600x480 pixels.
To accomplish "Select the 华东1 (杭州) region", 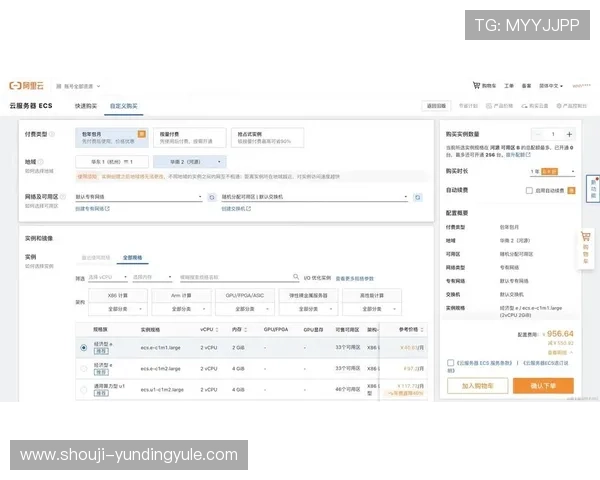I will point(112,162).
